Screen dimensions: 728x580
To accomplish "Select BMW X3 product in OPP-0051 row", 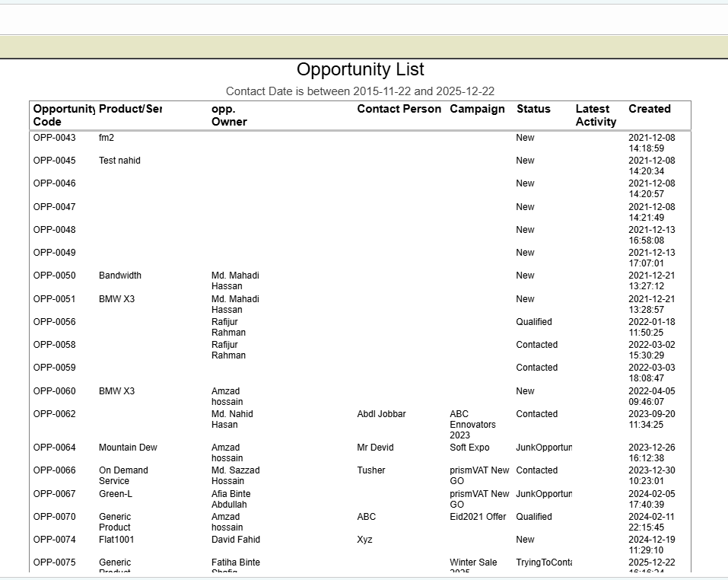I will point(116,299).
